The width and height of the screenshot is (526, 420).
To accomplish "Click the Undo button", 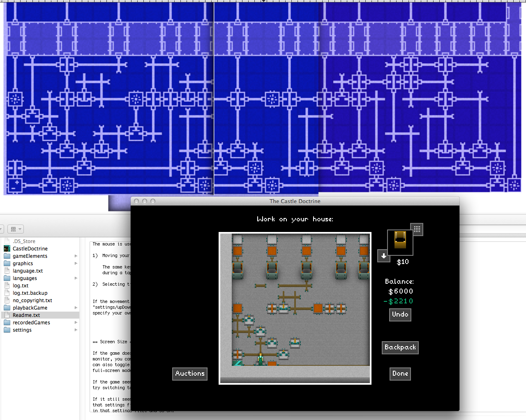I will pyautogui.click(x=400, y=314).
